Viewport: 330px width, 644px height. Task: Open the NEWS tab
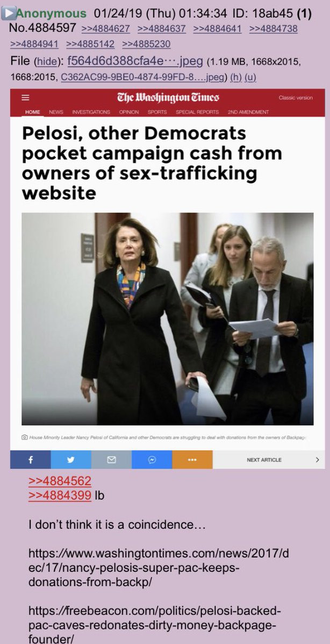click(x=56, y=112)
